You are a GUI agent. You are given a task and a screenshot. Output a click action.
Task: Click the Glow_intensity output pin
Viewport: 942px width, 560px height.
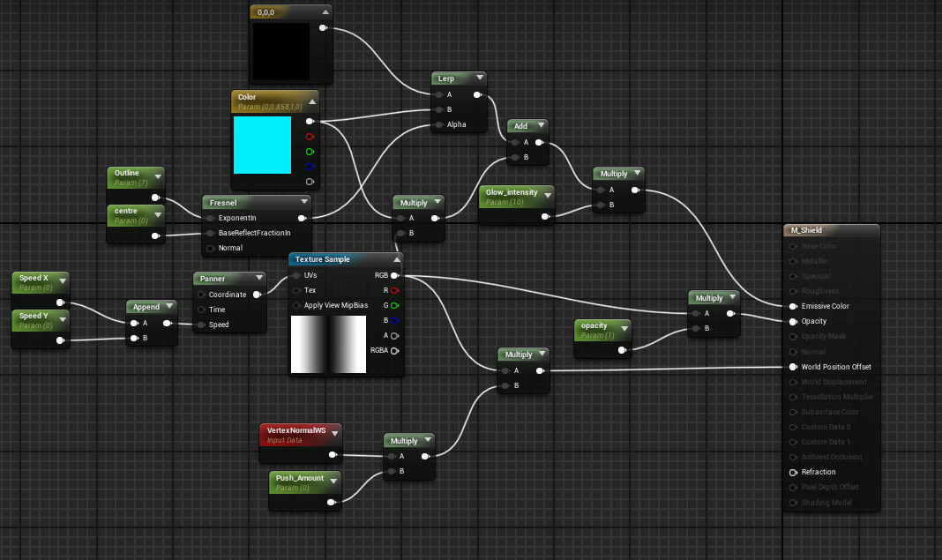545,216
